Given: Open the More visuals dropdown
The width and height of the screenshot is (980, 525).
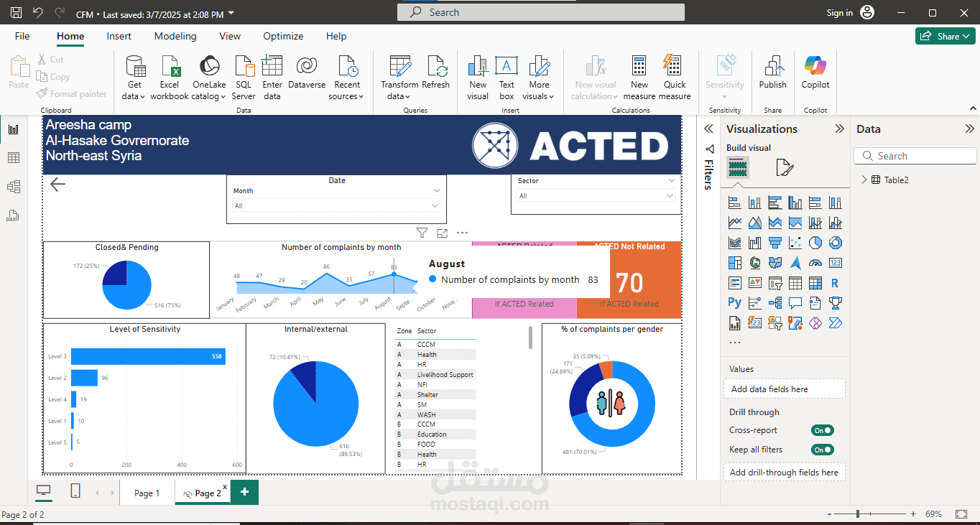Looking at the screenshot, I should [539, 78].
